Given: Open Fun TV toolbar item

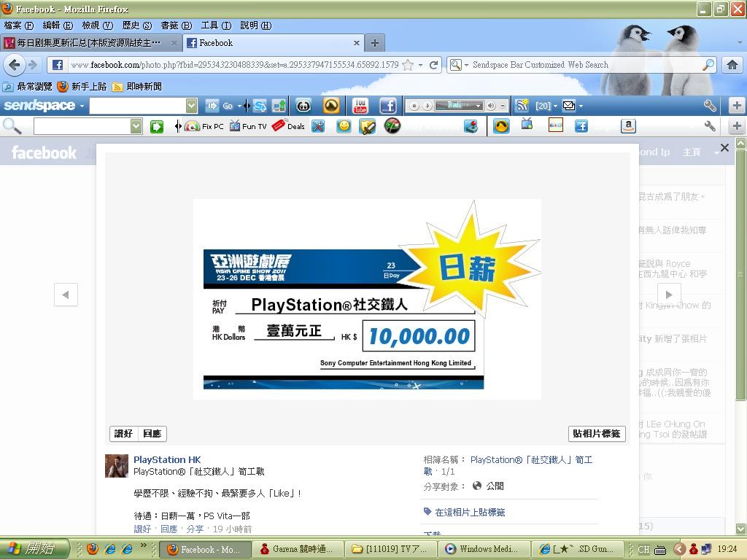Looking at the screenshot, I should [248, 127].
